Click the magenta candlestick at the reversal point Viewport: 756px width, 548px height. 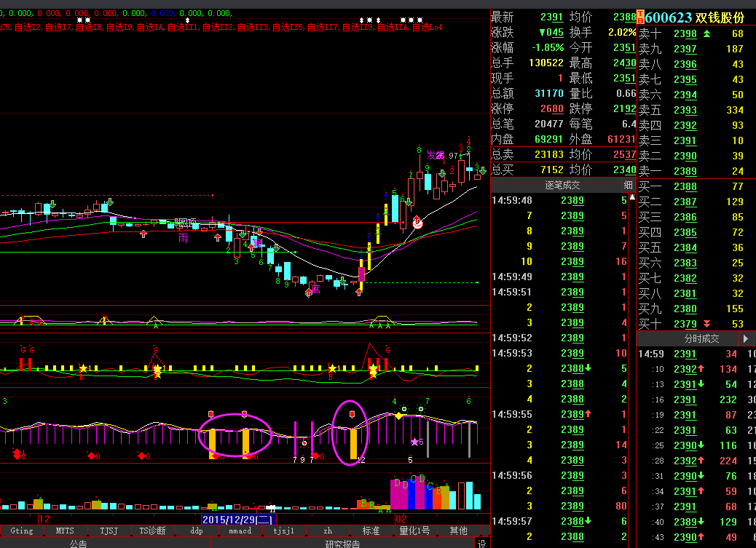(x=361, y=274)
